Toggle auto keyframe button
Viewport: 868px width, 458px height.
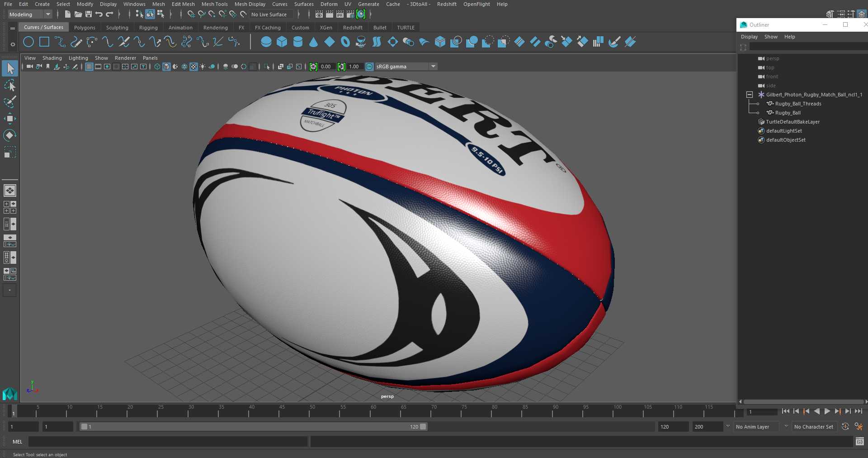coord(845,426)
